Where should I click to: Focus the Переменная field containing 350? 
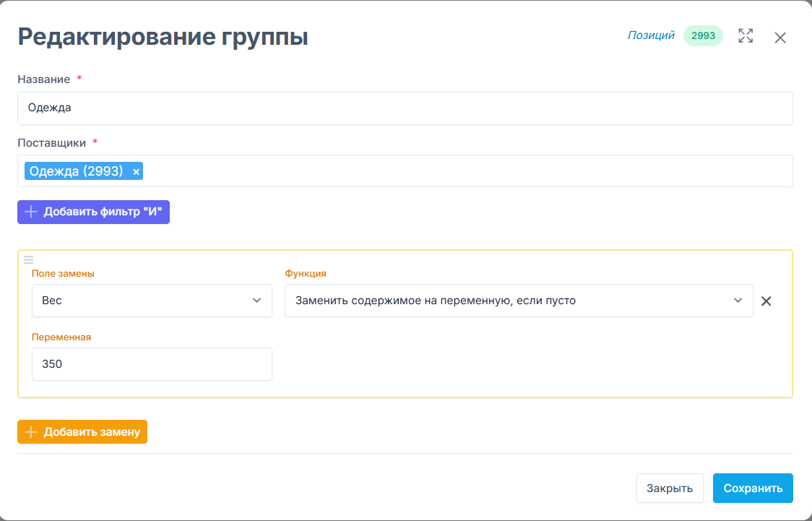[x=152, y=364]
